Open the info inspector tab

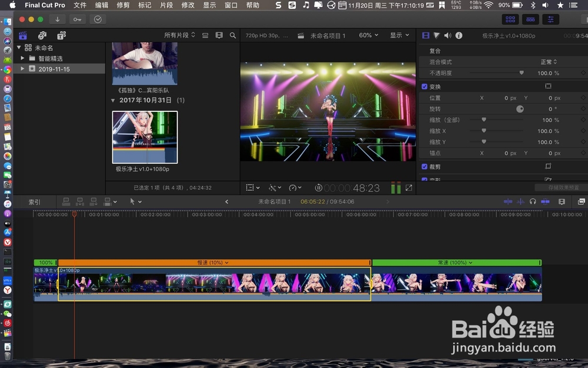pos(459,35)
